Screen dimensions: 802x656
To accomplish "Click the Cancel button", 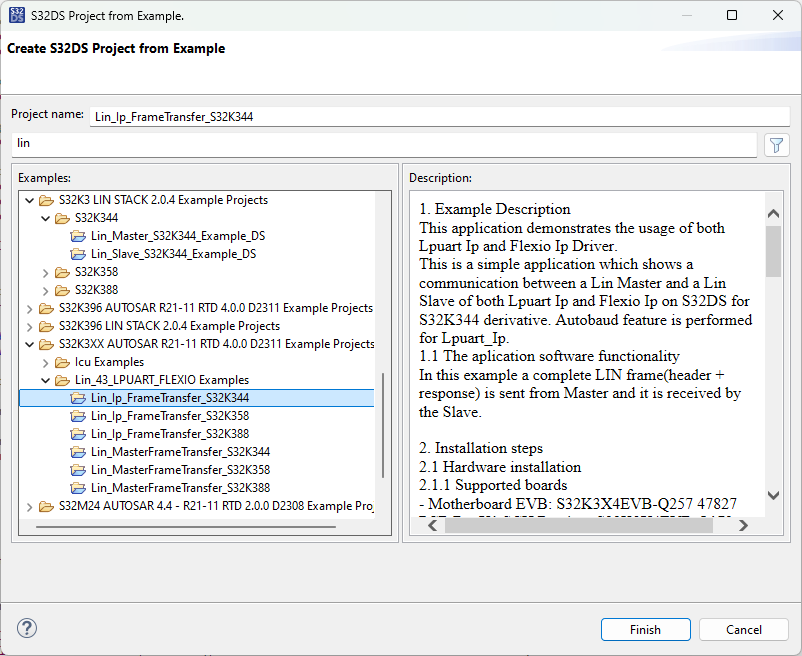I will tap(743, 629).
